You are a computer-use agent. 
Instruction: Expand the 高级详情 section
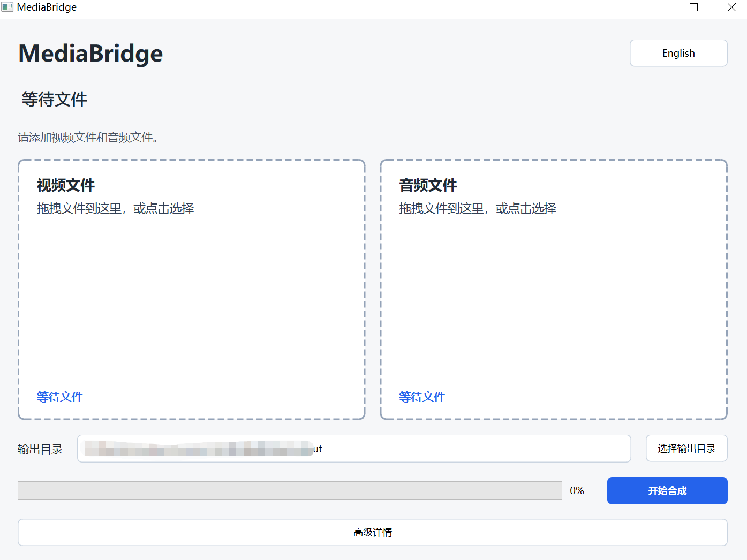[x=373, y=532]
